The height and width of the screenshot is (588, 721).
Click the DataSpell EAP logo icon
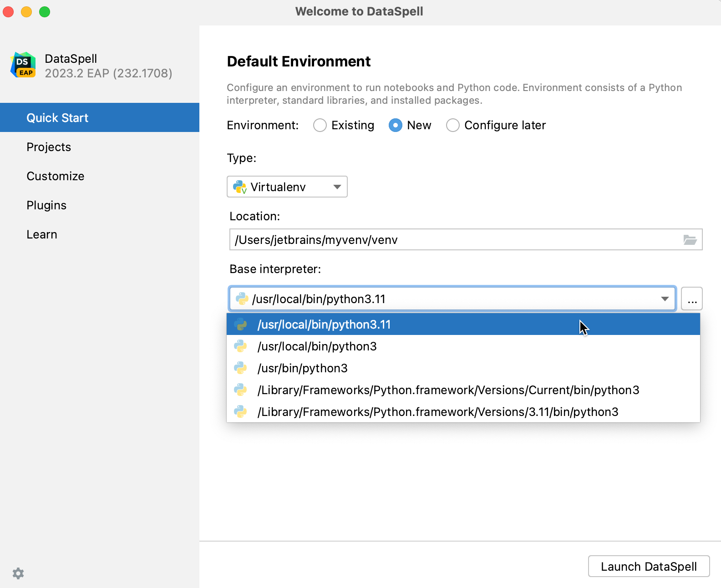(x=23, y=65)
